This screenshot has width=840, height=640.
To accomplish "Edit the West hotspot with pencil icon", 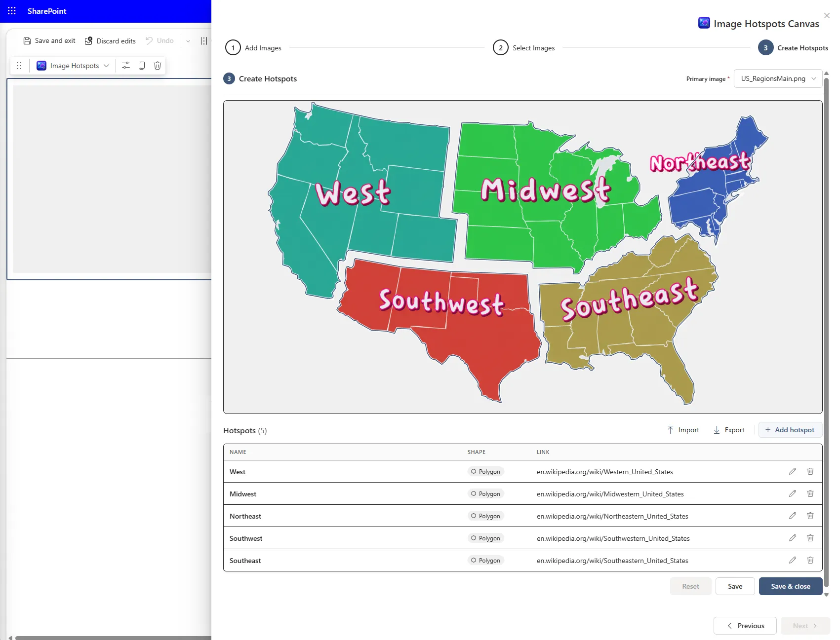I will (x=793, y=471).
